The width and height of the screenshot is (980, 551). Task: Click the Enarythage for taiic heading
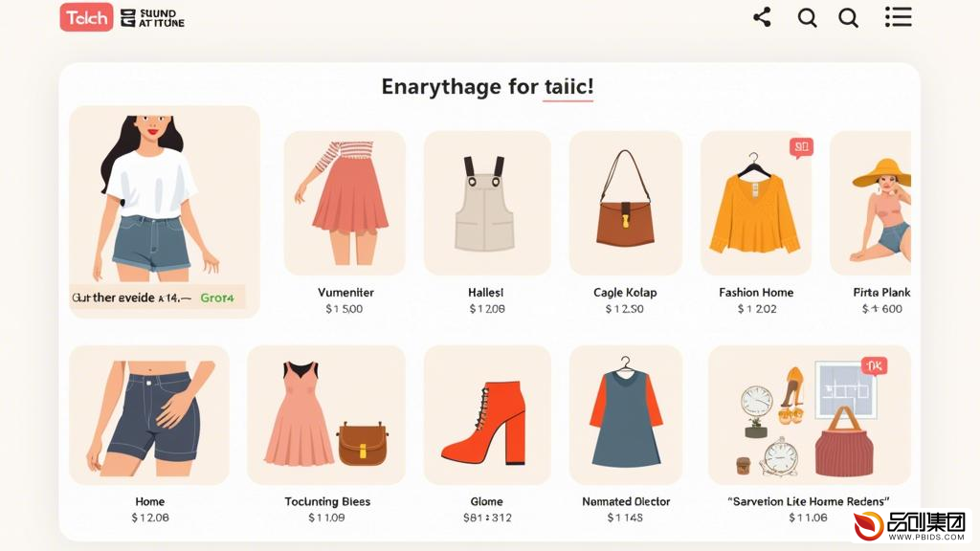click(487, 86)
